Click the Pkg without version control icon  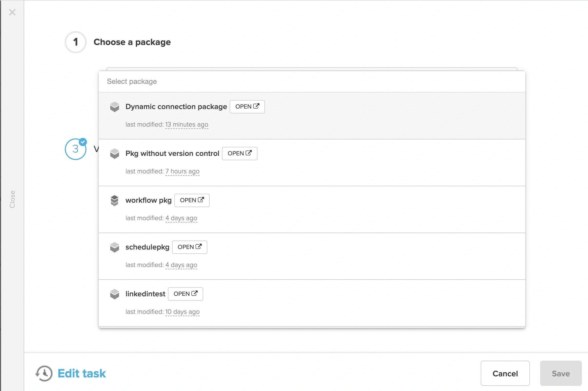(114, 154)
